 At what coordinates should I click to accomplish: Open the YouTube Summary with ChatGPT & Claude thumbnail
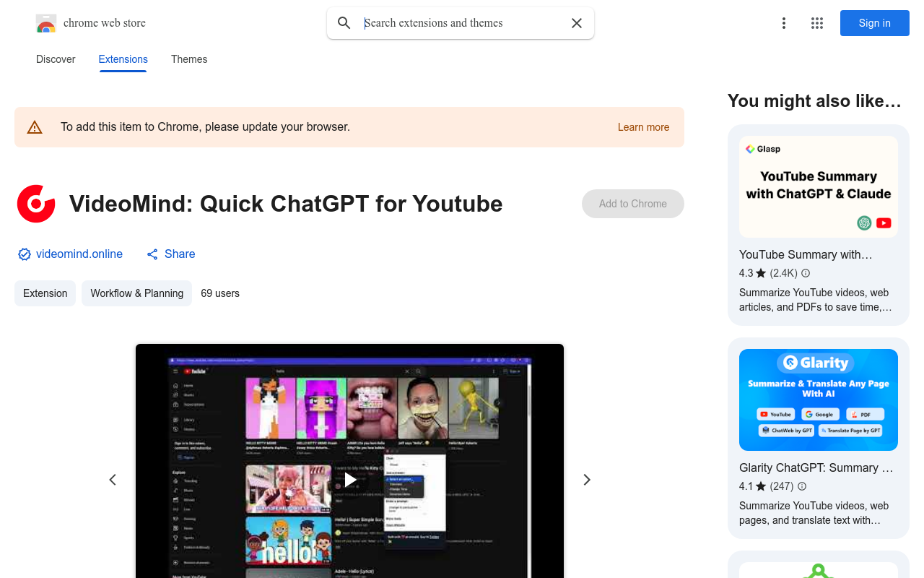coord(819,186)
